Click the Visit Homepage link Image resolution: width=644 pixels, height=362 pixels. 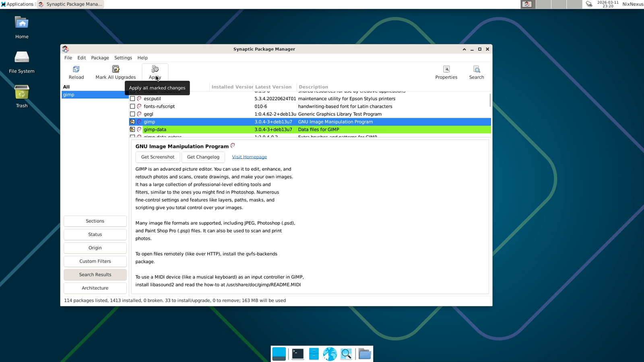249,157
